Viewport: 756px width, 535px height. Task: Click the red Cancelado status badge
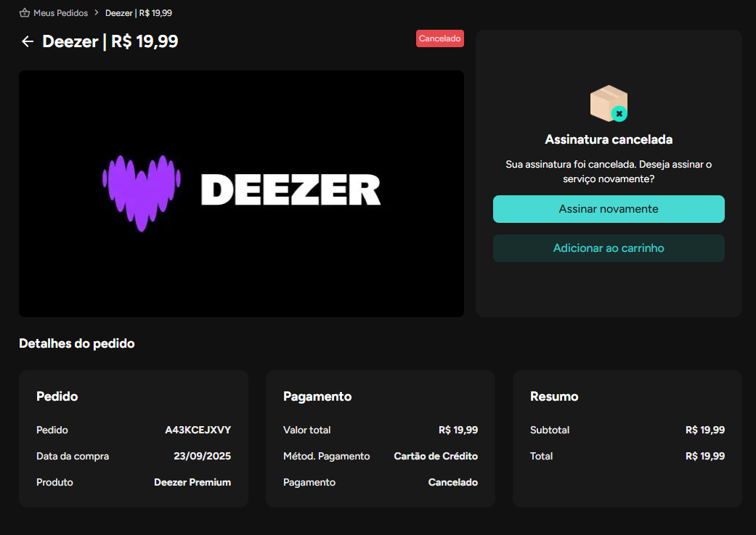pyautogui.click(x=439, y=38)
